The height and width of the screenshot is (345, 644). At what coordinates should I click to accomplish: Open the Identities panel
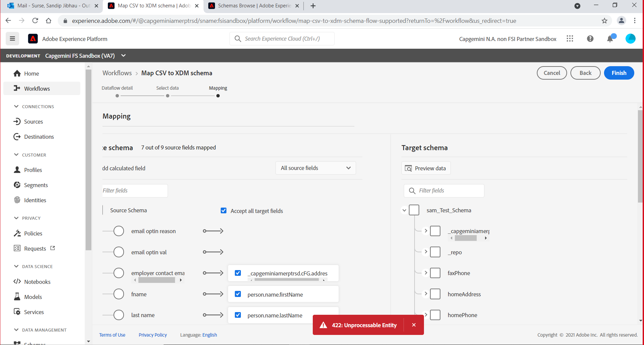(x=35, y=200)
